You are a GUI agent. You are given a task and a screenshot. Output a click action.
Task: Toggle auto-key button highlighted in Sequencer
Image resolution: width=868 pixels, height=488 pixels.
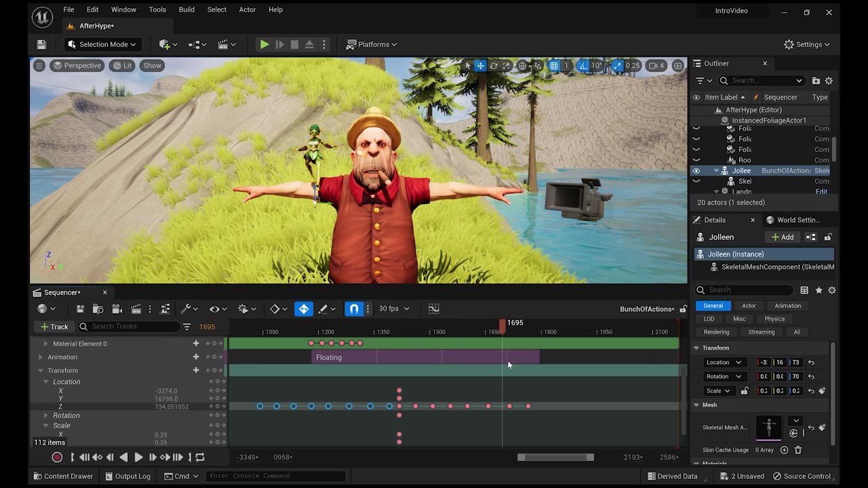(x=304, y=308)
